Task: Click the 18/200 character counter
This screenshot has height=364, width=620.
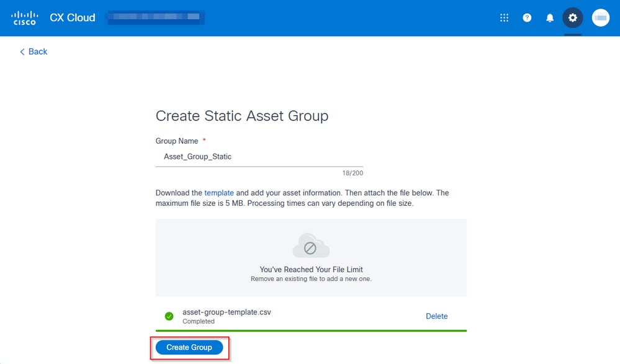Action: click(353, 173)
